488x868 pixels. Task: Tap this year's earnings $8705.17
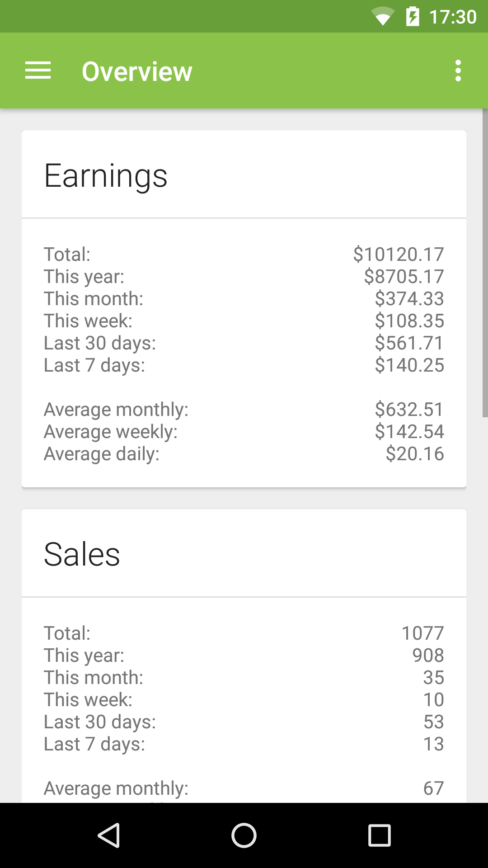(404, 276)
